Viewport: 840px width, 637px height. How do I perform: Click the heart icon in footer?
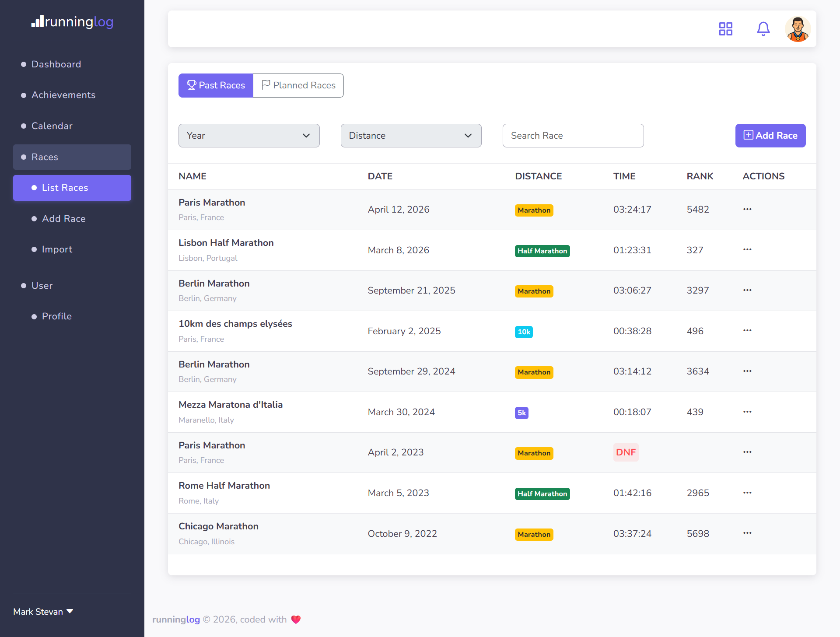[x=296, y=619]
